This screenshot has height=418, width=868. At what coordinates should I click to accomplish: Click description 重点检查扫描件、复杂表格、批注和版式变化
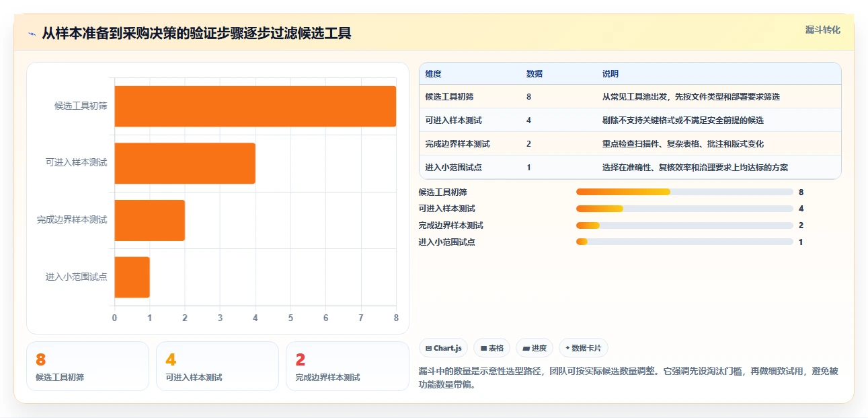point(683,144)
